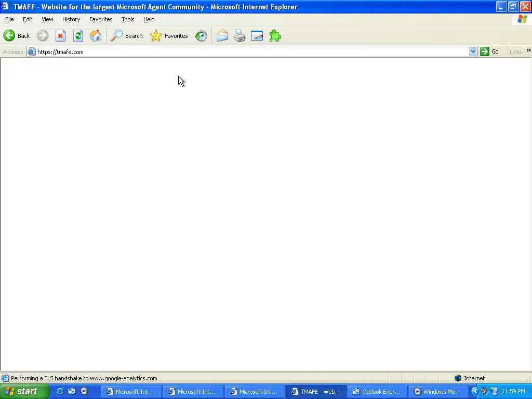Refresh the page with the green arrows icon
This screenshot has height=399, width=532.
click(x=78, y=36)
